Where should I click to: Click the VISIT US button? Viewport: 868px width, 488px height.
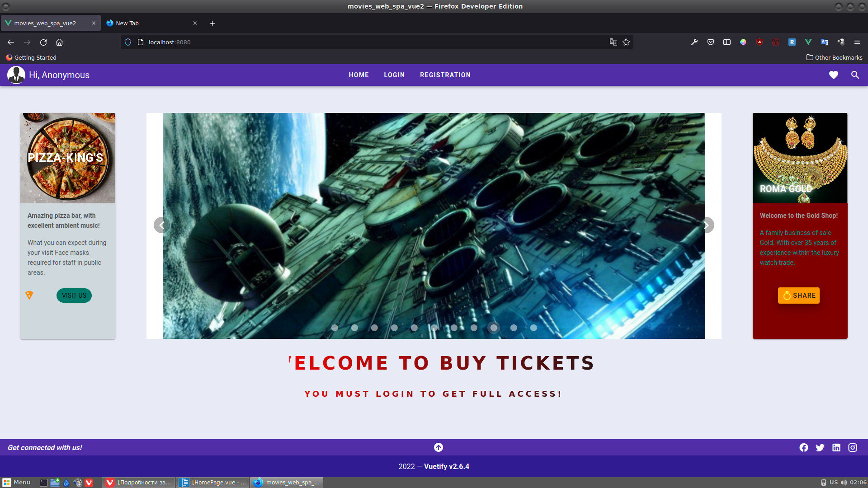click(x=74, y=296)
